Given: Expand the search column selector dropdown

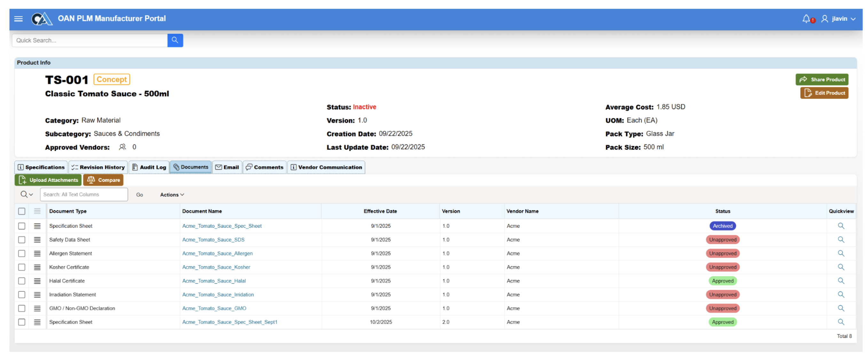Looking at the screenshot, I should tap(27, 195).
